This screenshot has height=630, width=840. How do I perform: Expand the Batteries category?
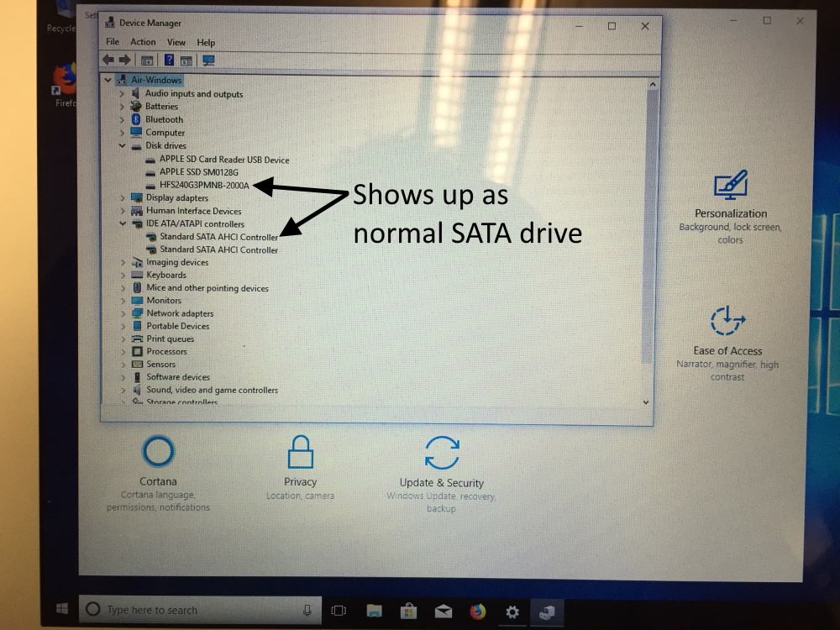click(x=122, y=107)
